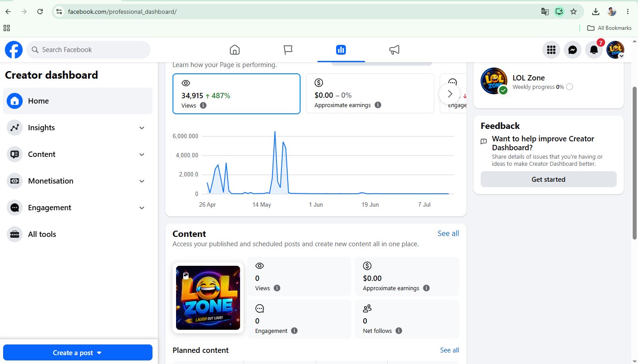Open Chrome three-dot menu
The height and width of the screenshot is (364, 638).
coord(628,12)
